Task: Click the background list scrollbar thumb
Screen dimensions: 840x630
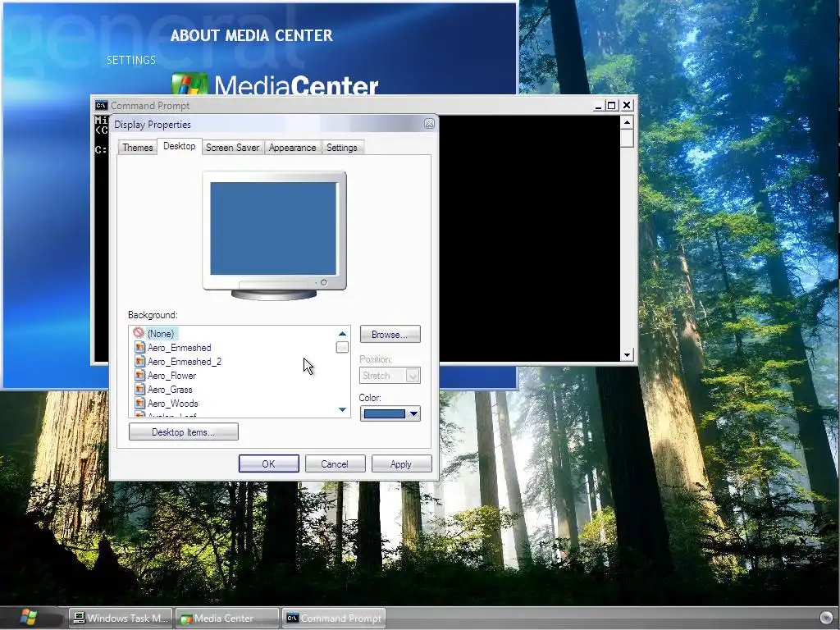Action: pos(342,347)
